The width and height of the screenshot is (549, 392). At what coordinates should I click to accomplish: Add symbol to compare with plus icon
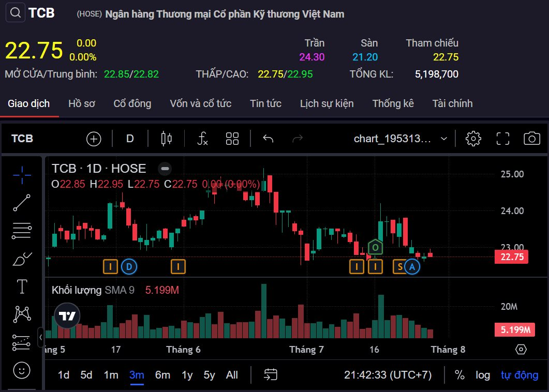94,139
